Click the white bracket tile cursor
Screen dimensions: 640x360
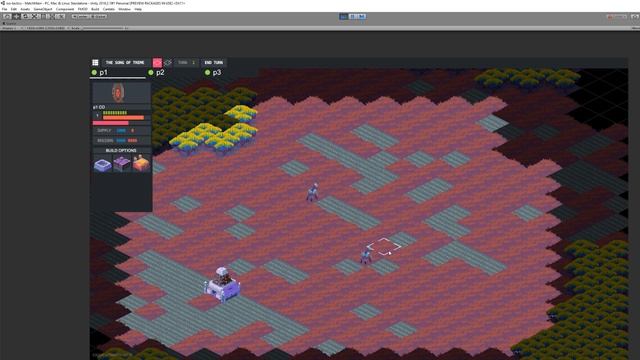coord(384,247)
